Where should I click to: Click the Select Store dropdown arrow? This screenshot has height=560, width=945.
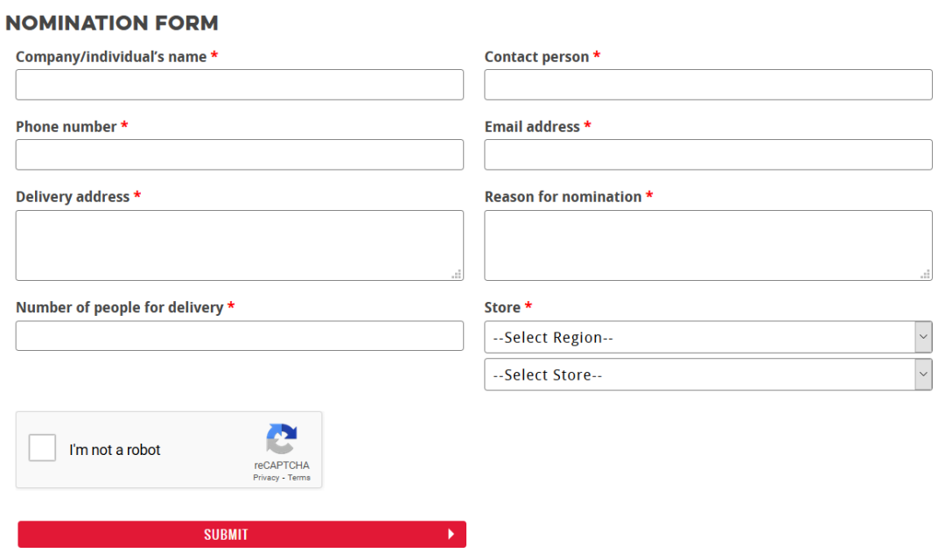pos(923,374)
